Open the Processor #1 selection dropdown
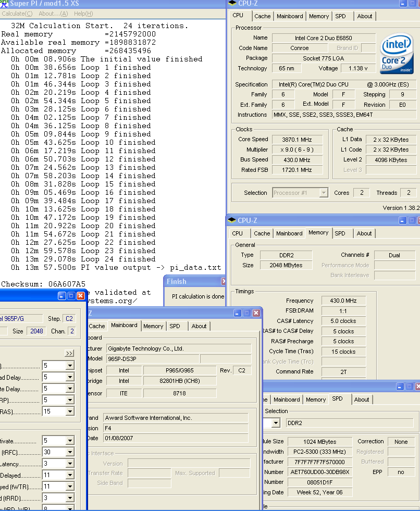This screenshot has width=420, height=511. (x=323, y=193)
